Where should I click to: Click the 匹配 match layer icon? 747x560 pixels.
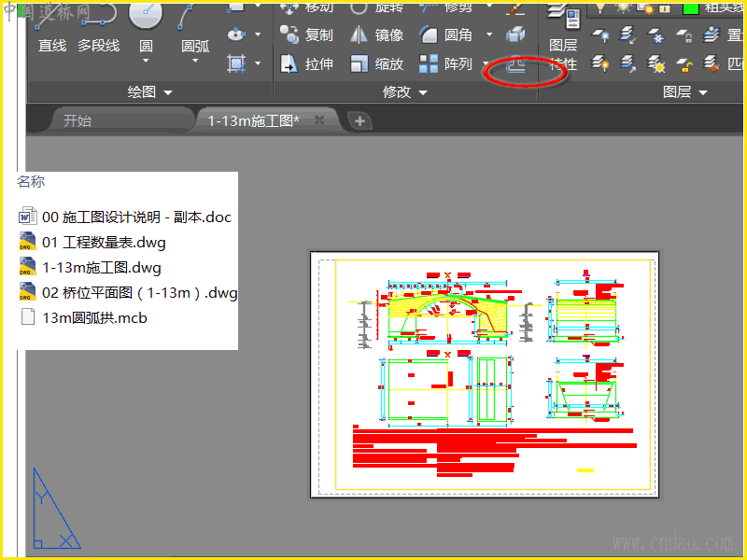tap(712, 63)
